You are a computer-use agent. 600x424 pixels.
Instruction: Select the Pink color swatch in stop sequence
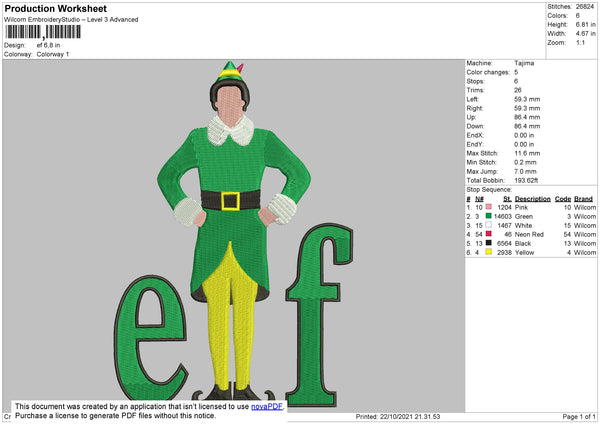pos(489,207)
